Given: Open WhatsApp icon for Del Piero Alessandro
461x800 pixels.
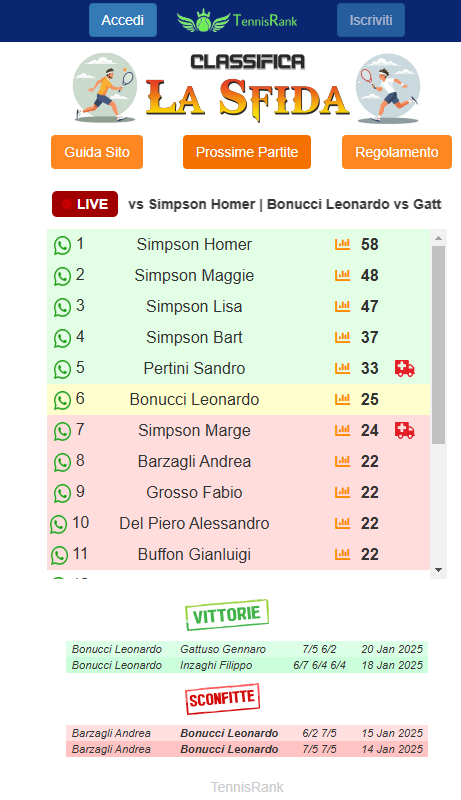Looking at the screenshot, I should click(59, 524).
